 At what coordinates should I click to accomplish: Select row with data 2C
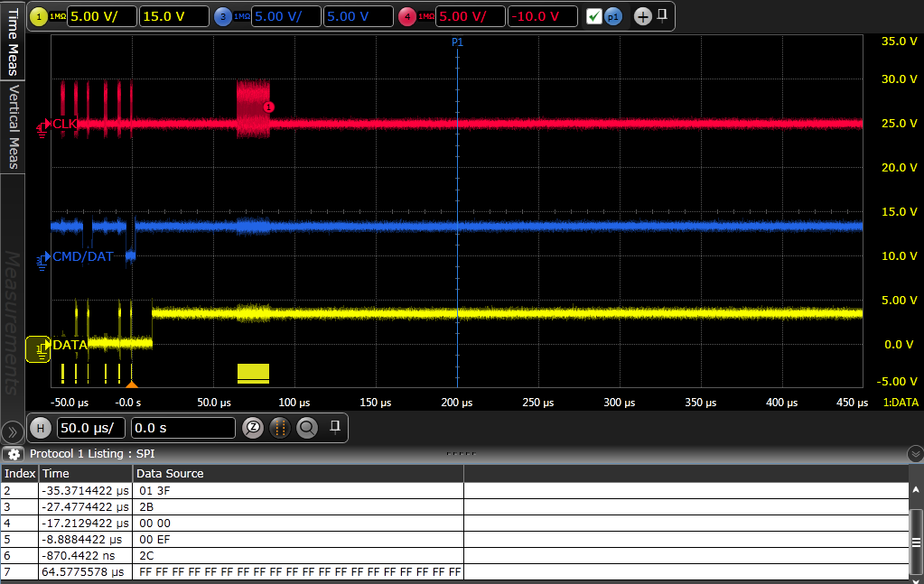click(455, 556)
